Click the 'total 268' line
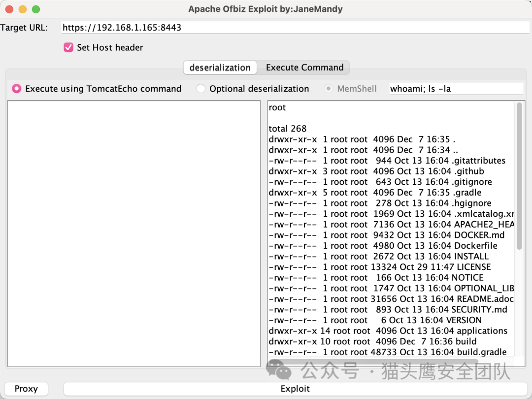 click(x=287, y=129)
